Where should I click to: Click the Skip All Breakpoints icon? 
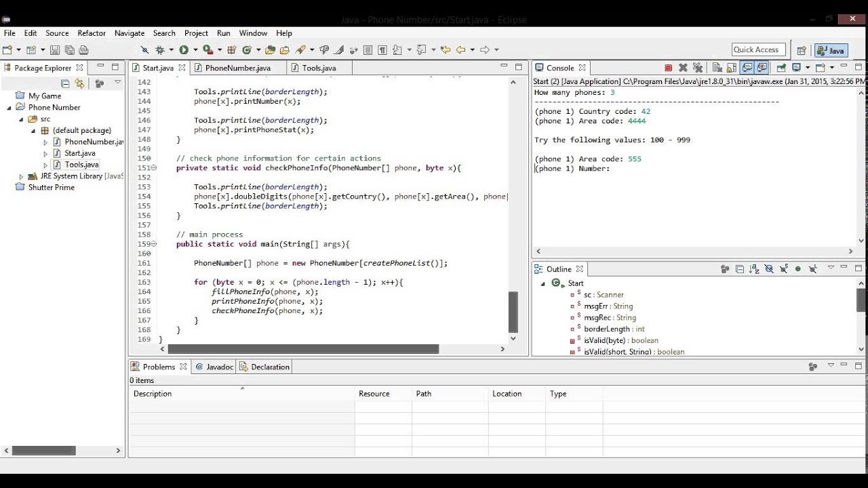pyautogui.click(x=145, y=50)
